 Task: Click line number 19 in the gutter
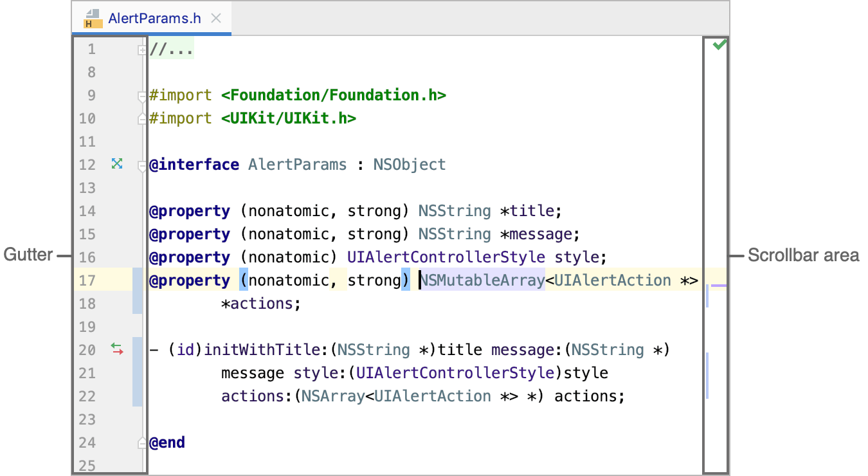click(87, 327)
